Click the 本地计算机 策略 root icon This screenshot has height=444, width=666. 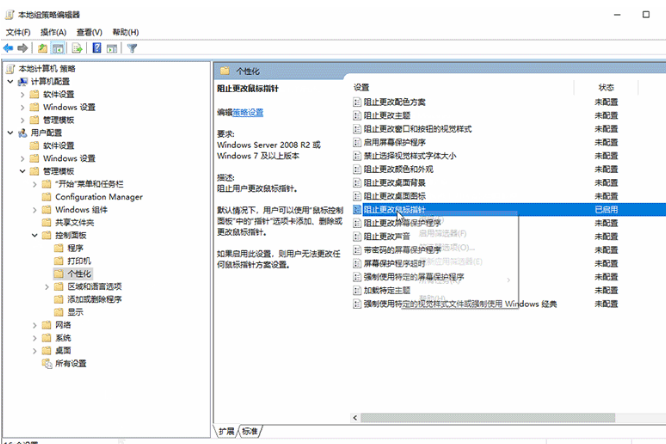pos(10,69)
